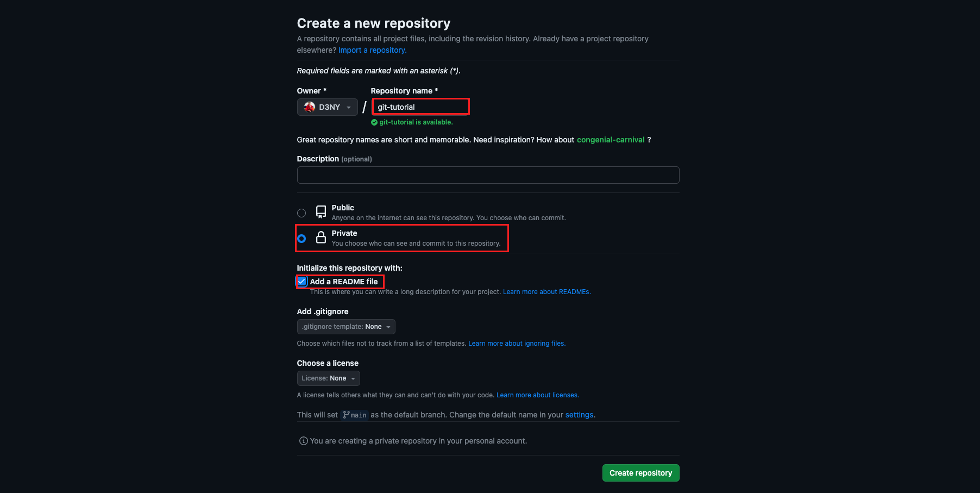Click the GitHub verified icon on git-tutorial availability
980x493 pixels.
coord(374,122)
